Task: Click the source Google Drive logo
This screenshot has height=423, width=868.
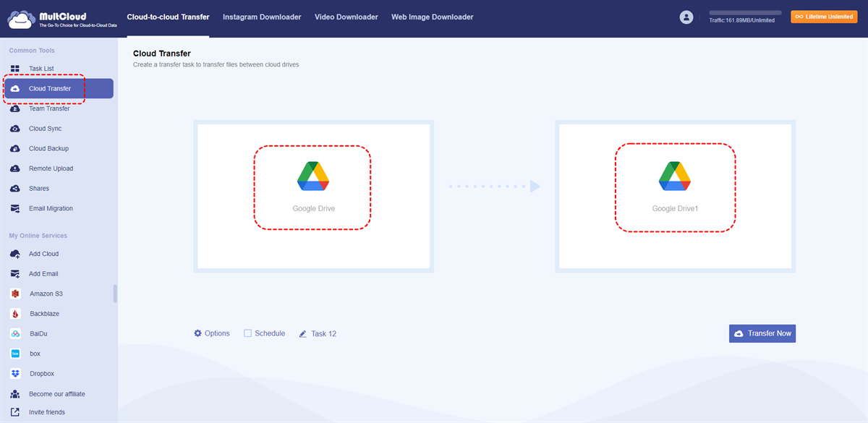Action: pyautogui.click(x=313, y=176)
